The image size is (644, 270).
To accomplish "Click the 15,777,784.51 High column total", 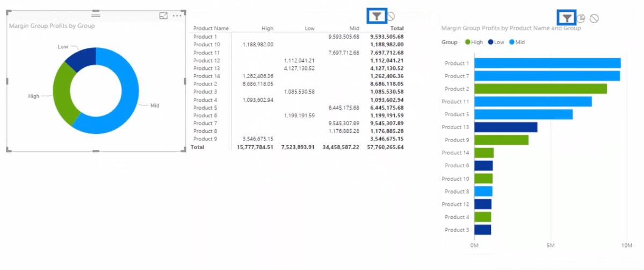I will [255, 147].
